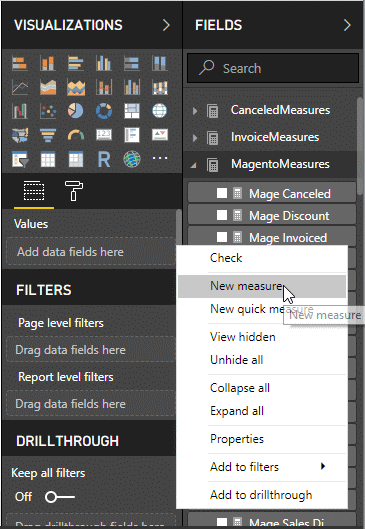Select Line and clustered column chart visual
Screen dimensions: 365x529
[x=132, y=87]
